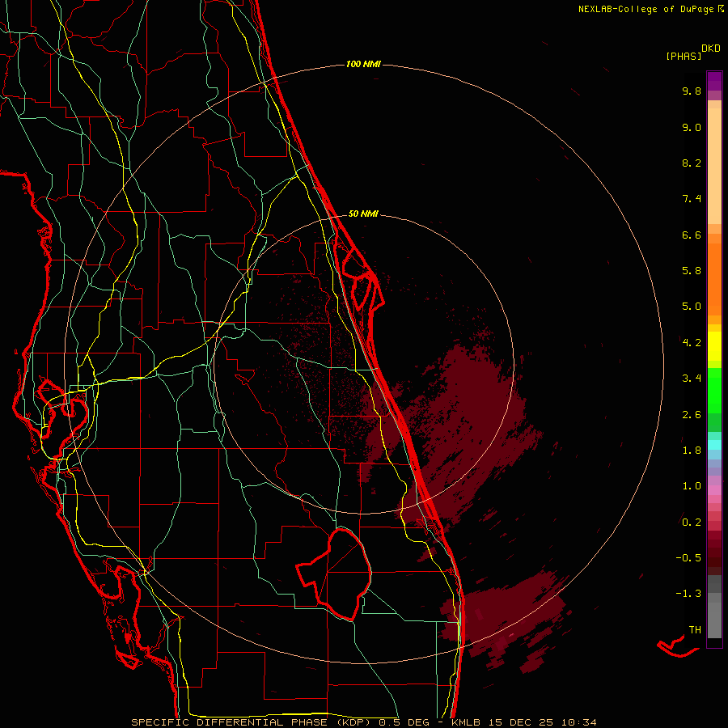Screen dimensions: 728x728
Task: Click the SPECIFIC DIFFERENTIAL PHASE (KDP) caption text
Action: (x=251, y=722)
